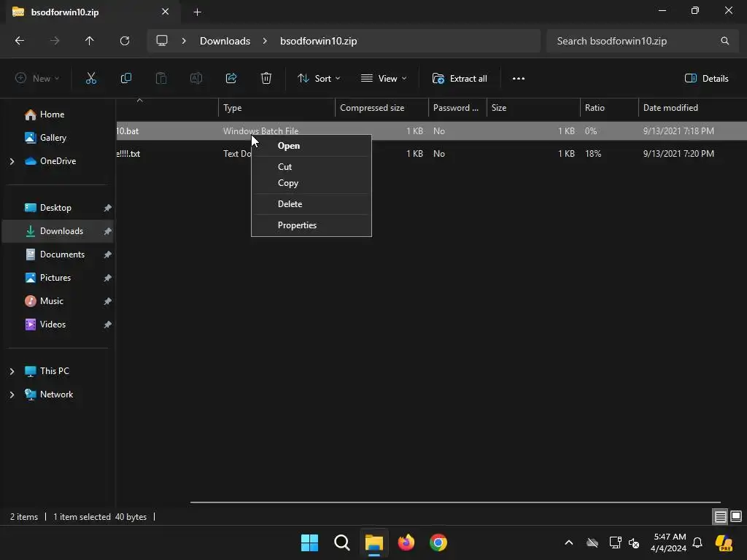Click volume muted tray icon
Image resolution: width=747 pixels, height=560 pixels.
(634, 542)
